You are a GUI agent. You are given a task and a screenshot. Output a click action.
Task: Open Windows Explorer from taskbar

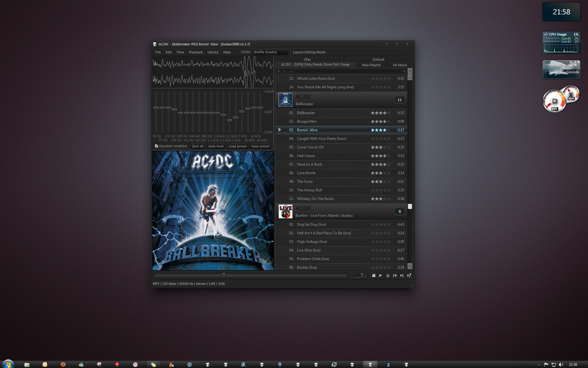[27, 365]
